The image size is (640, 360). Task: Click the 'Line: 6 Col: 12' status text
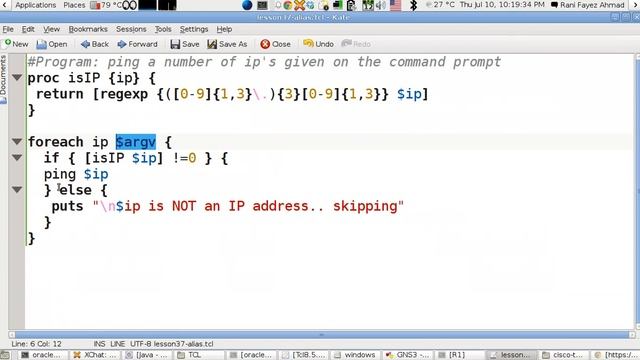tap(36, 344)
